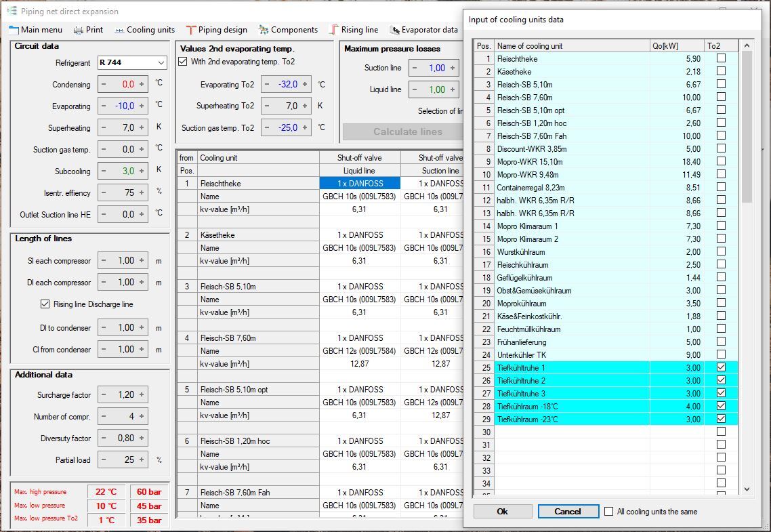This screenshot has height=532, width=771.
Task: Open the Evaporator data toolbar icon
Action: coord(394,30)
